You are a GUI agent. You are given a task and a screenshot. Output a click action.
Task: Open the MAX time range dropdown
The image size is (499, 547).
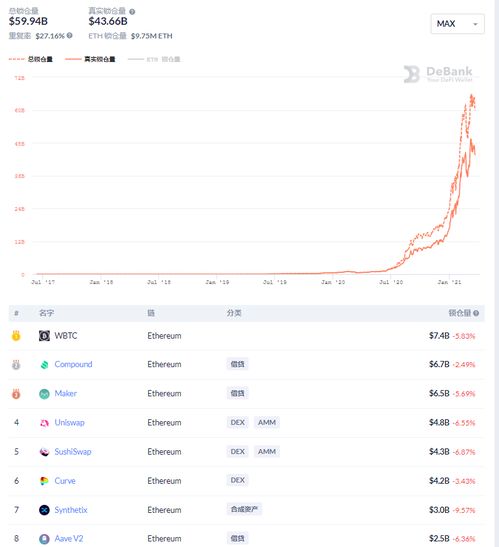(x=457, y=24)
